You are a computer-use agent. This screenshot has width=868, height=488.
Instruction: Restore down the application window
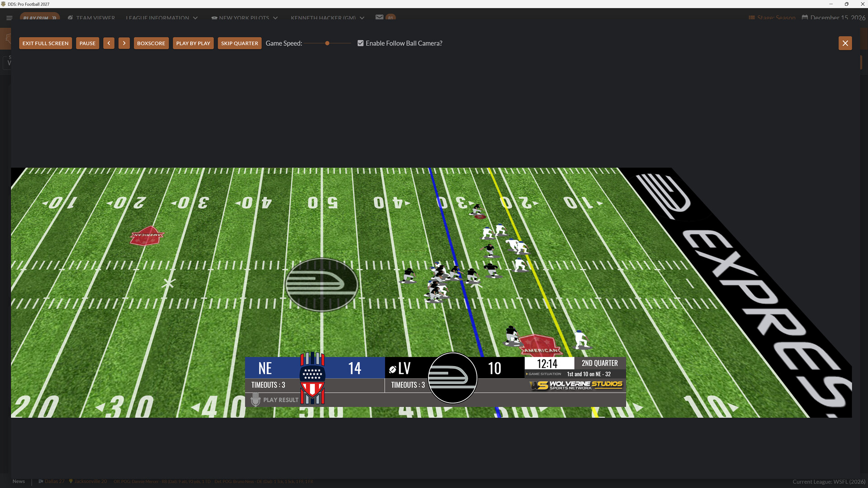point(847,4)
